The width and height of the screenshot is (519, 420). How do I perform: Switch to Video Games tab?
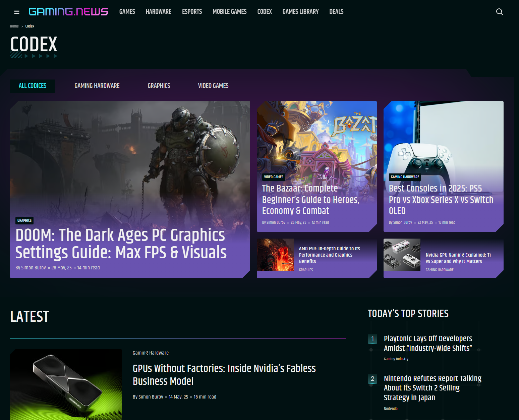(x=213, y=86)
